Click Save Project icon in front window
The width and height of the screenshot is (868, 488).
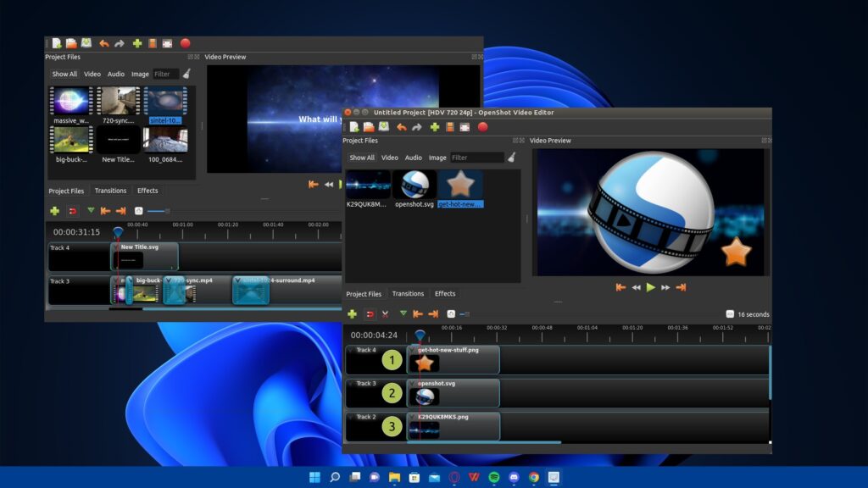[384, 127]
